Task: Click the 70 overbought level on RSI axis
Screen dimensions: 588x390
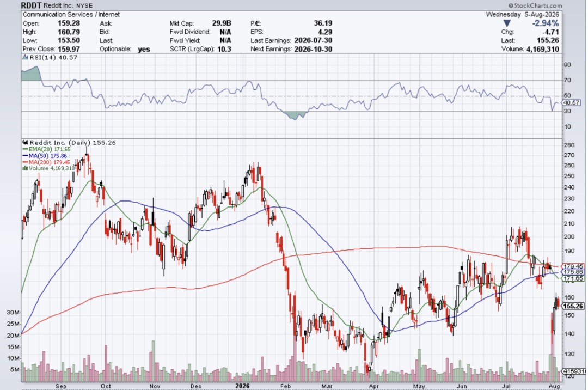Action: (x=567, y=80)
